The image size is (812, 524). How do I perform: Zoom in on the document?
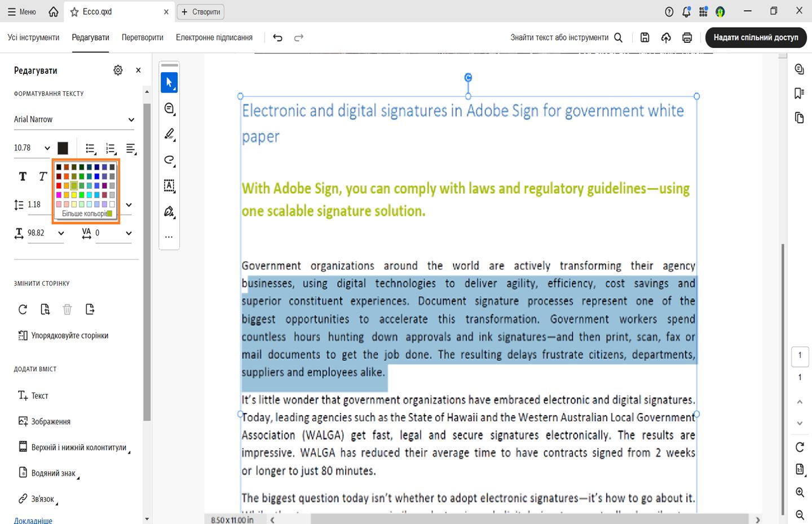(800, 492)
